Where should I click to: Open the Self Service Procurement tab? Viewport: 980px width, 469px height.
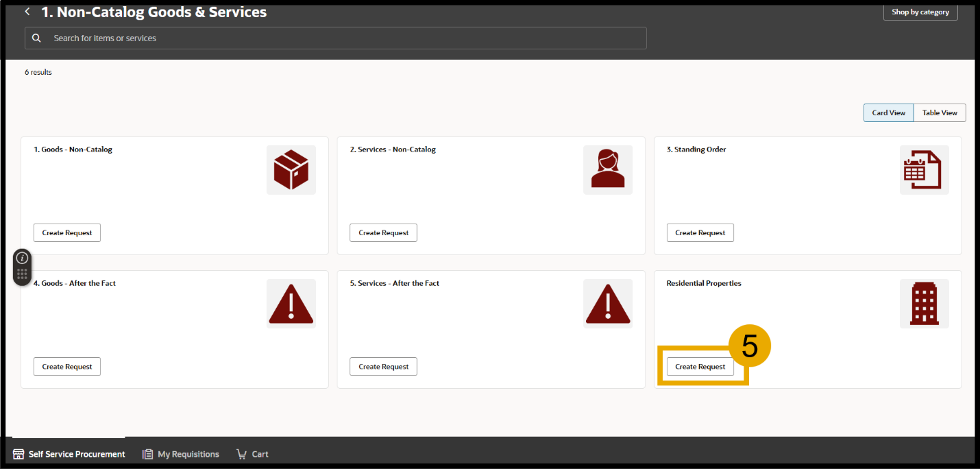click(69, 454)
